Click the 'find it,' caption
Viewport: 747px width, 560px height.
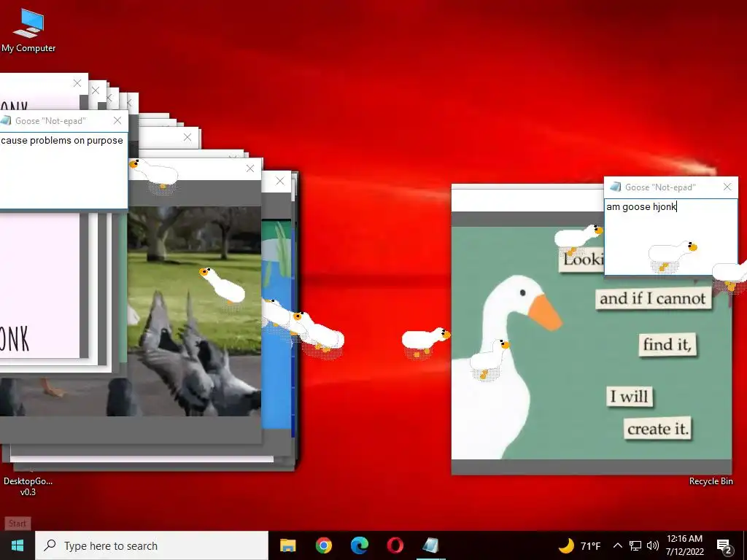pos(667,344)
